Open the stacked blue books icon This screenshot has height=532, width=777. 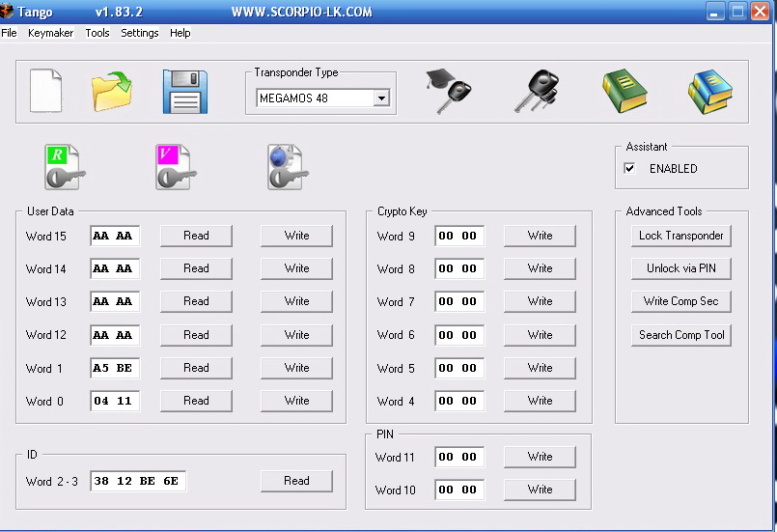710,92
